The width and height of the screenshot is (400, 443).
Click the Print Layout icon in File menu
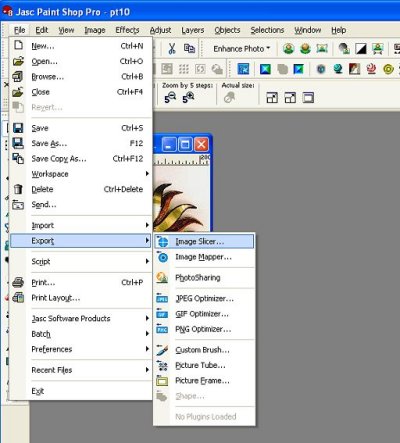click(18, 298)
